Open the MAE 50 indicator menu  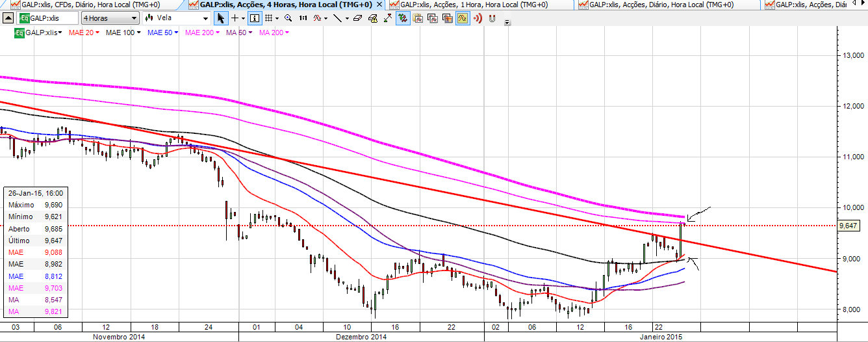164,32
